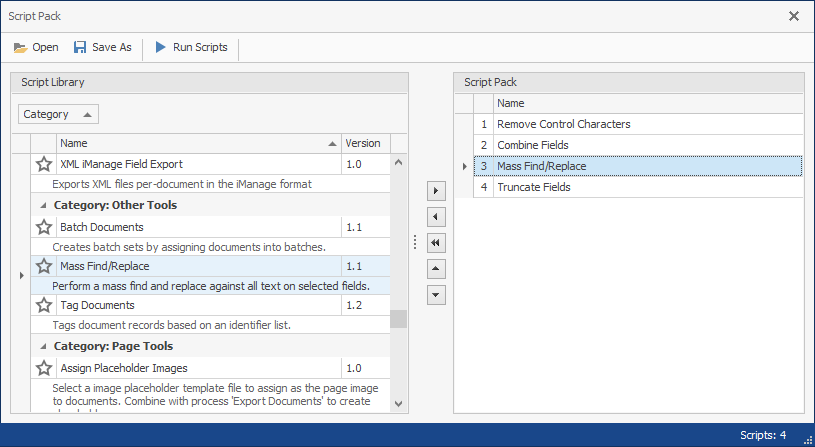Viewport: 815px width, 447px height.
Task: Click the Script Library vertical scrollbar thumb
Action: (398, 318)
